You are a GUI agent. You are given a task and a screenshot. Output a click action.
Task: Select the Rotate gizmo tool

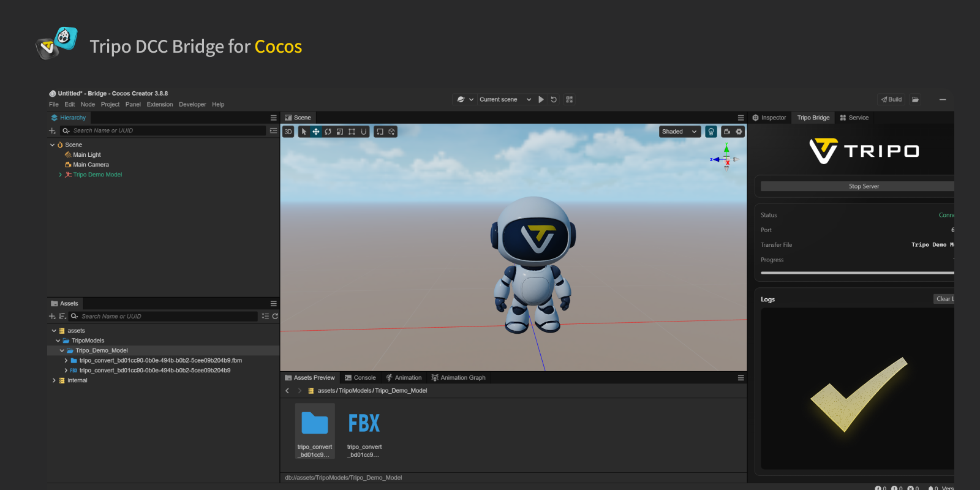[328, 132]
